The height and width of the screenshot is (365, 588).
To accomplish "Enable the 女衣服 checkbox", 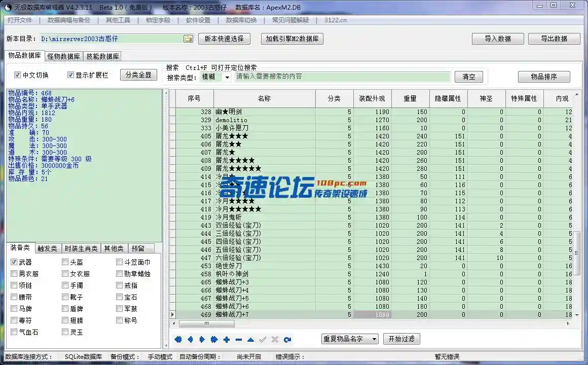I will [x=65, y=273].
